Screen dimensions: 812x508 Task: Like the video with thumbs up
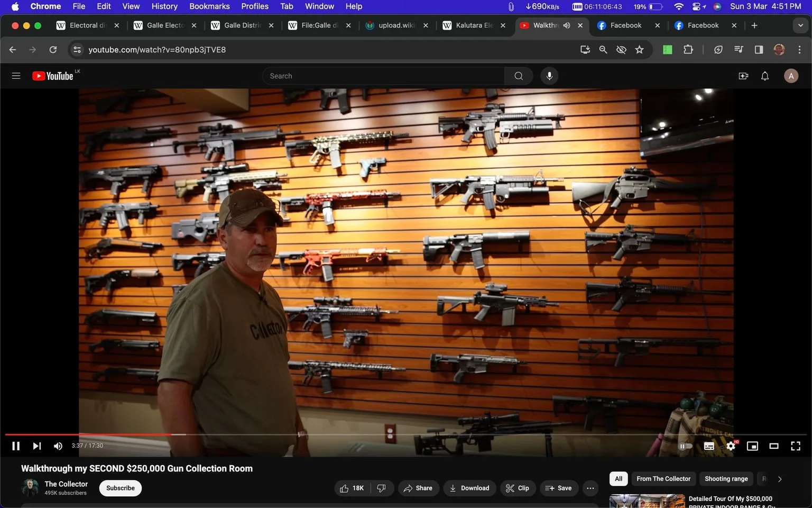(352, 488)
